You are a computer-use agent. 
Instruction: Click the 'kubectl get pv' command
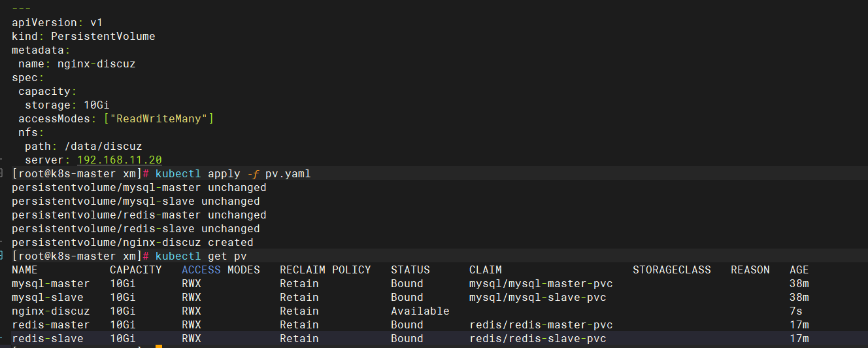pos(201,256)
